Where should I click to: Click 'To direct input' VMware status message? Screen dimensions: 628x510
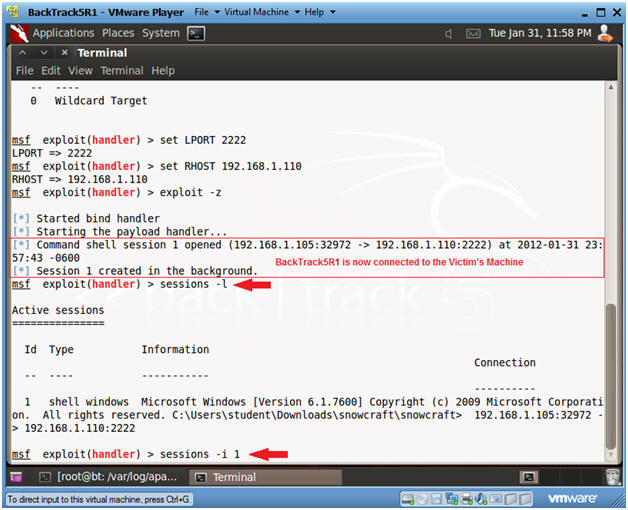coord(99,500)
